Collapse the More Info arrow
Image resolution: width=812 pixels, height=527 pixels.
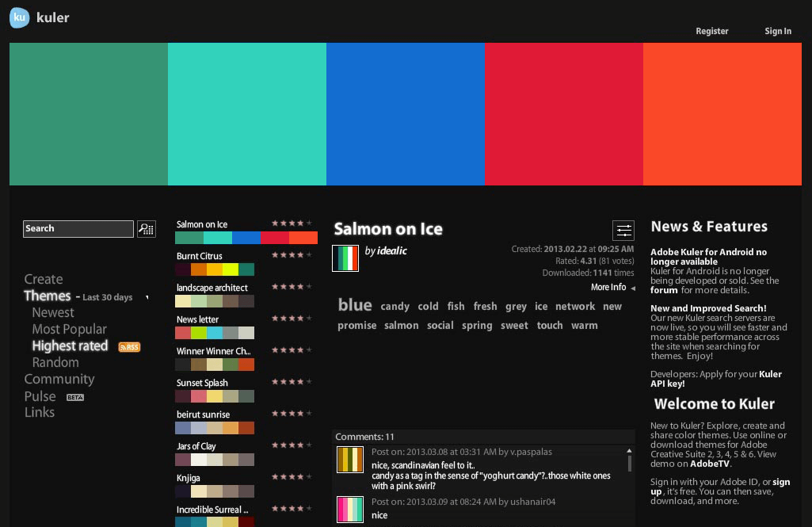(x=633, y=288)
